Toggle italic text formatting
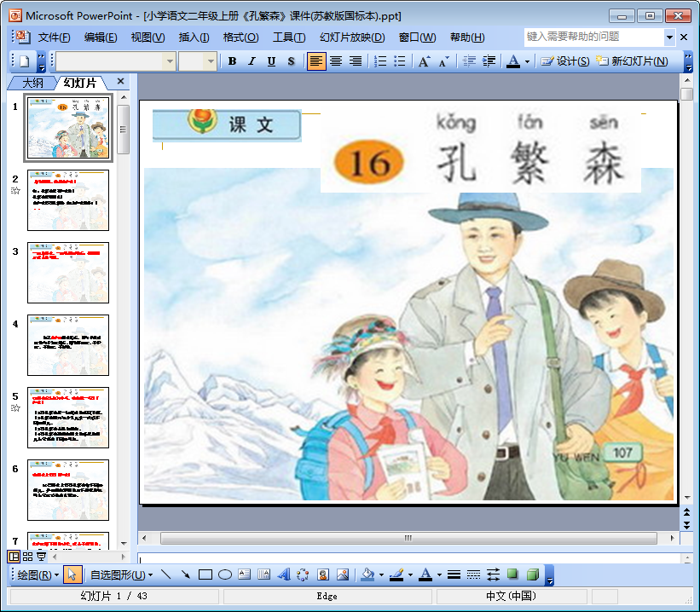The image size is (700, 612). [x=252, y=61]
